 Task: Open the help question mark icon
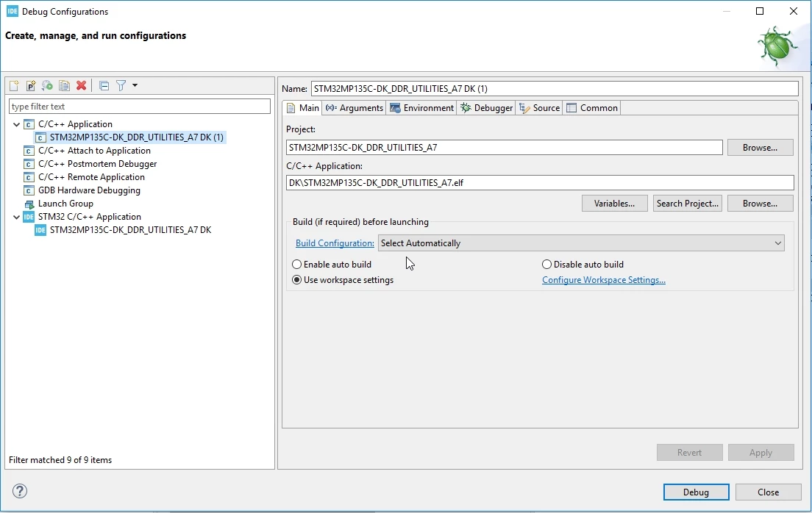tap(20, 491)
